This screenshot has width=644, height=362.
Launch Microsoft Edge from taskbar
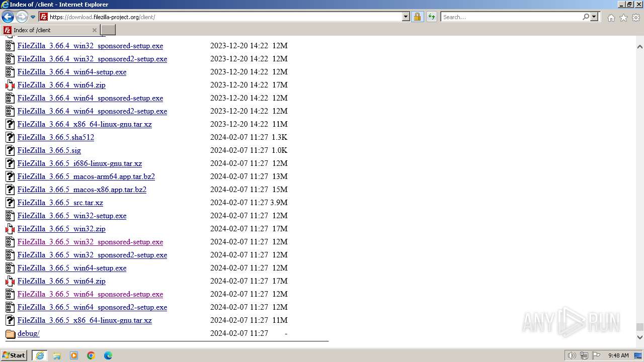coord(108,355)
